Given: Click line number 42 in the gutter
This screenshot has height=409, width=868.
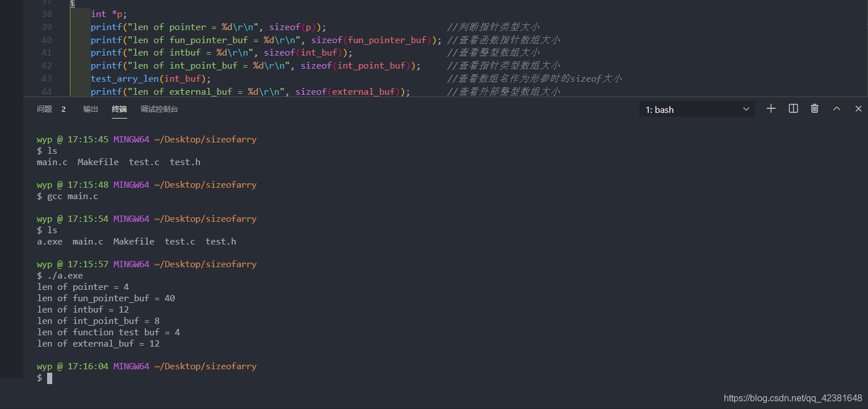Looking at the screenshot, I should [x=47, y=65].
